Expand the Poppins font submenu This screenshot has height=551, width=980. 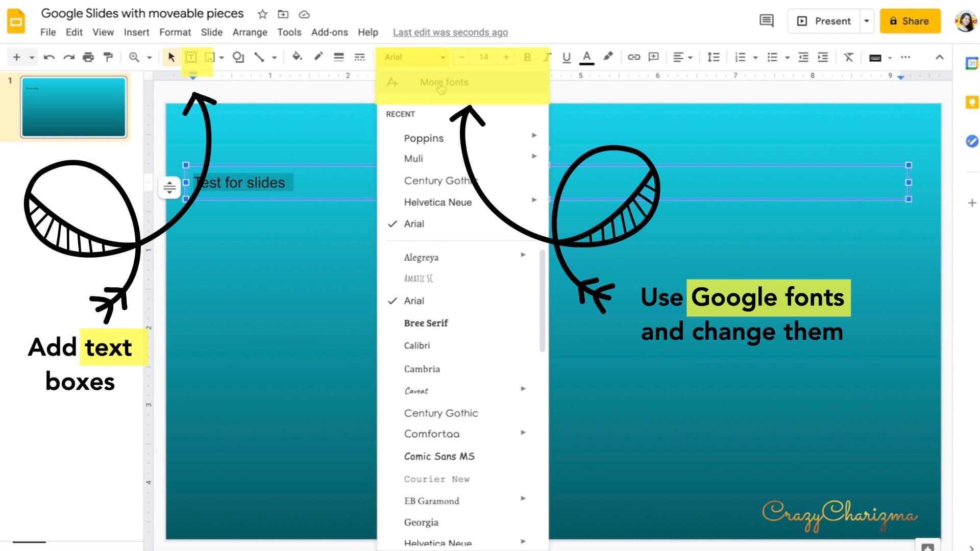(x=534, y=135)
